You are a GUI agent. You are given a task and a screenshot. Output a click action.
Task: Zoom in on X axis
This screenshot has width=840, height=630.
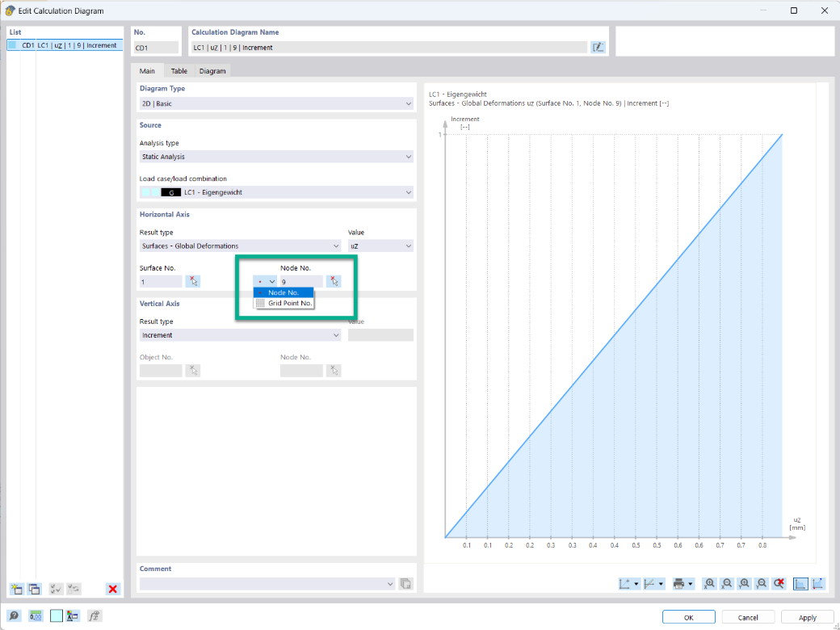coord(709,584)
